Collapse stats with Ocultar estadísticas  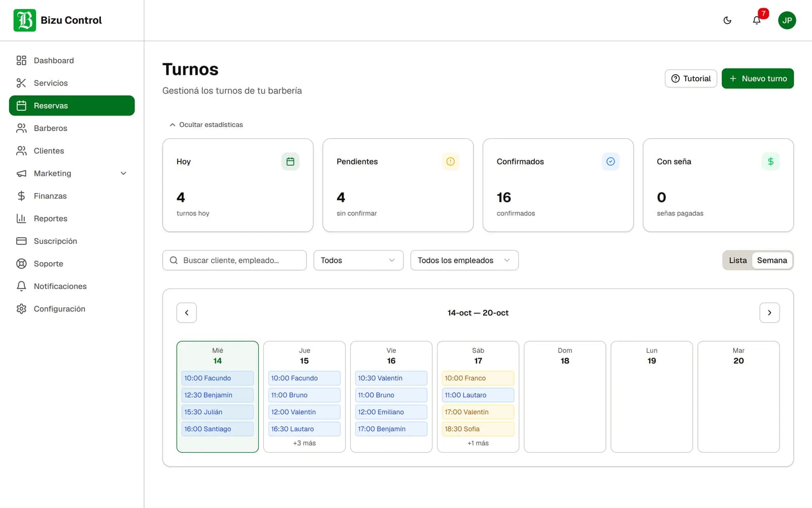tap(206, 124)
